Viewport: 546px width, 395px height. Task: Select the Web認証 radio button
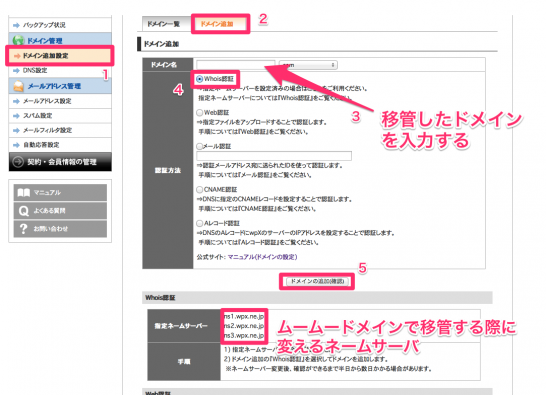200,113
